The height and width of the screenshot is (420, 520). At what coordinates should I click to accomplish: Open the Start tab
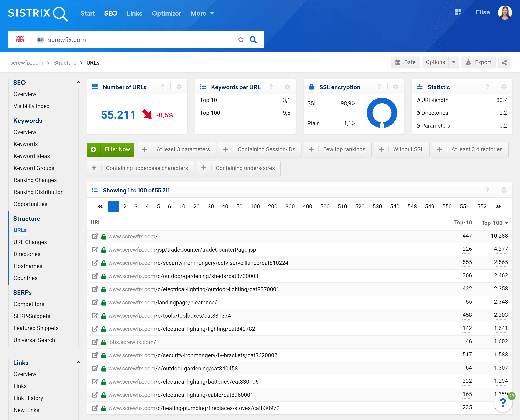tap(87, 13)
